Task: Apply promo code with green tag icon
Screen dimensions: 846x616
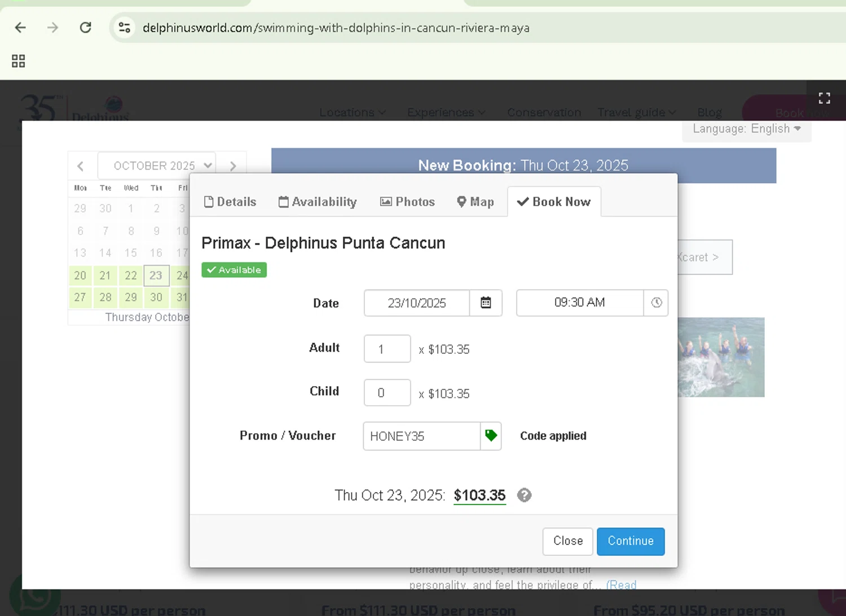Action: pos(491,436)
